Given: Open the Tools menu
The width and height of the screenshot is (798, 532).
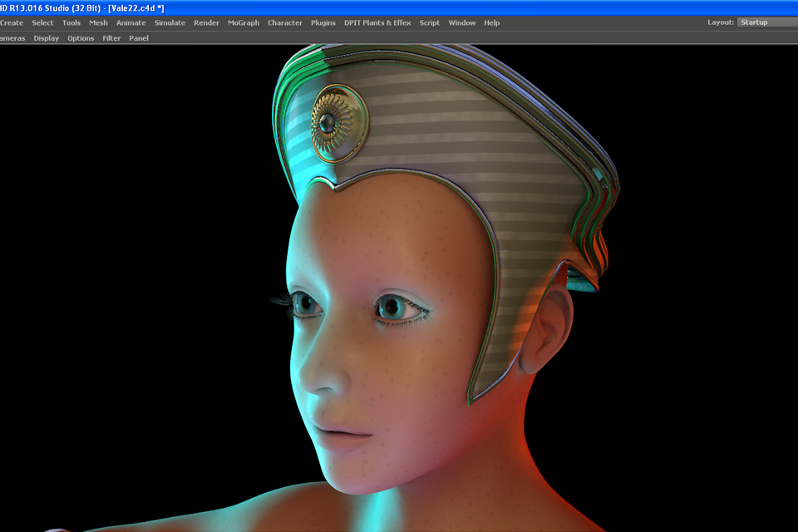Looking at the screenshot, I should click(71, 23).
